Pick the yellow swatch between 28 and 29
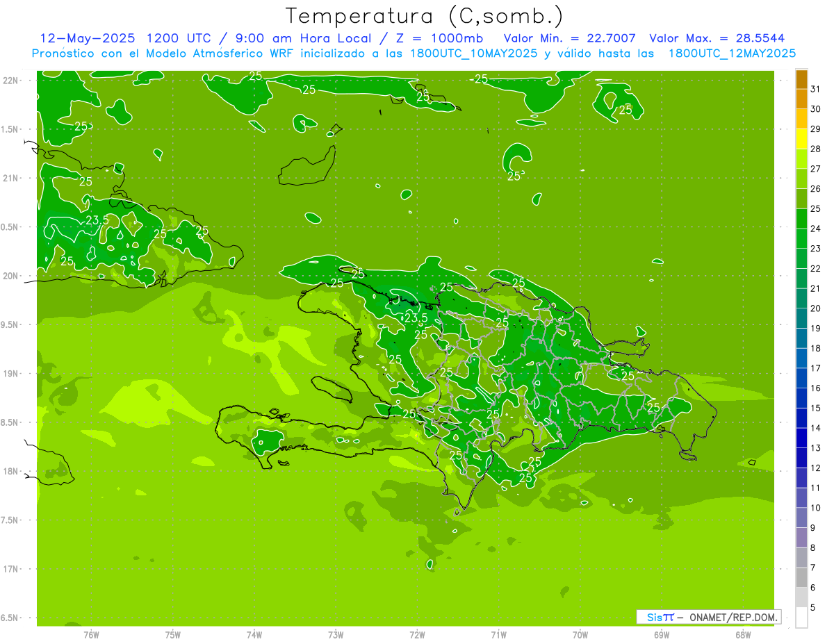The height and width of the screenshot is (644, 834). pos(801,139)
